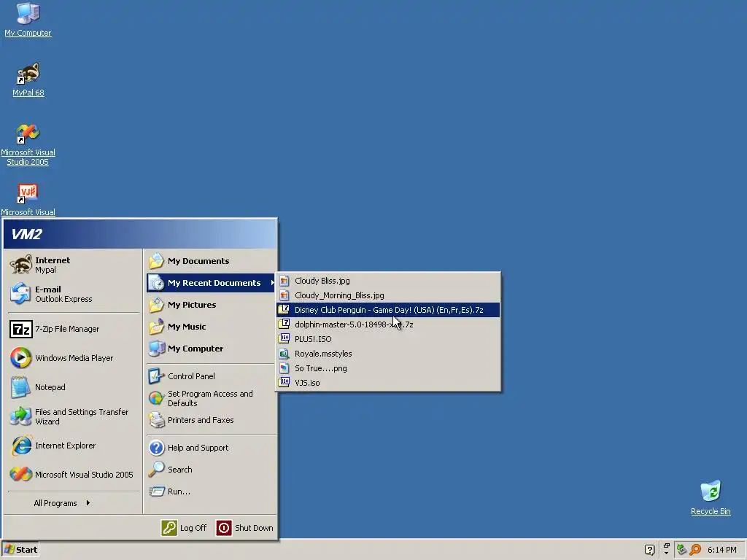Screen dimensions: 747x560
Task: Click the help question mark tray icon
Action: coord(649,550)
